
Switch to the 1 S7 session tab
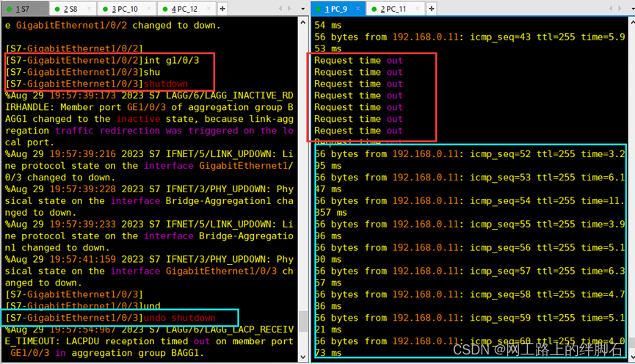click(23, 9)
